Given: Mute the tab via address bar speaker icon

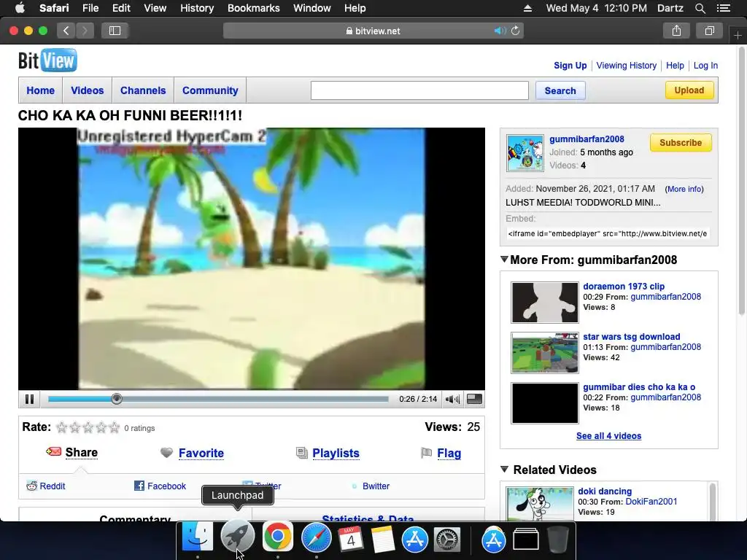Looking at the screenshot, I should pyautogui.click(x=500, y=31).
